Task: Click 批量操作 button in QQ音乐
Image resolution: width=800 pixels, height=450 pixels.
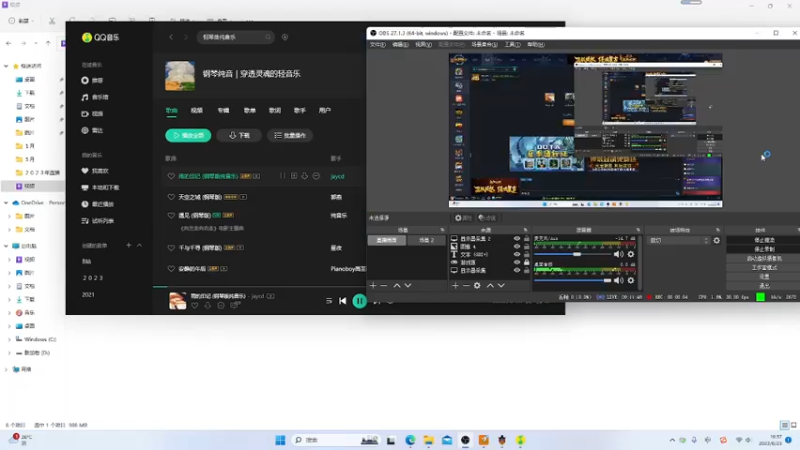Action: (x=290, y=135)
